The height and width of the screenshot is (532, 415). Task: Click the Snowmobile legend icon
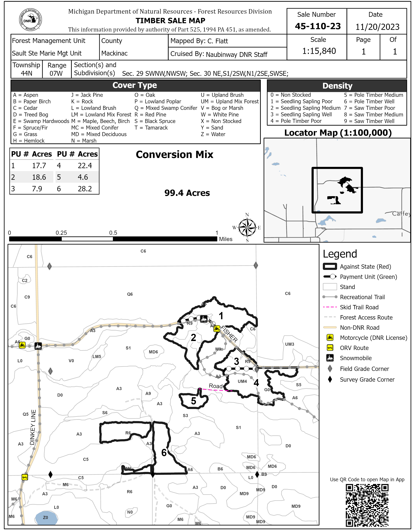click(x=330, y=358)
